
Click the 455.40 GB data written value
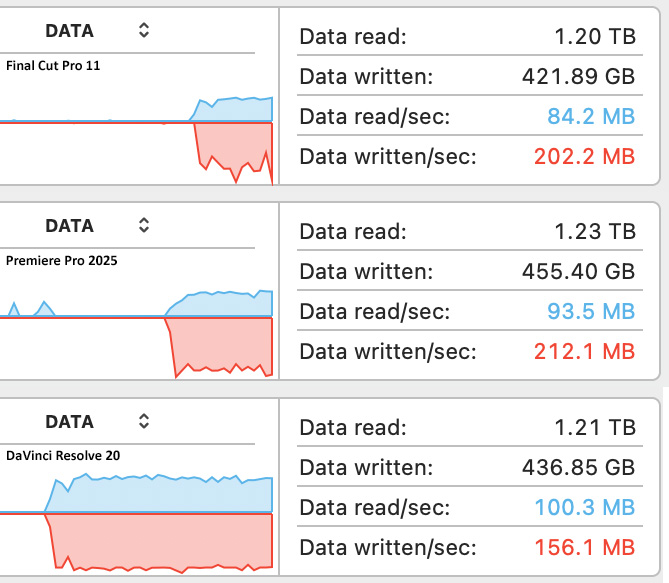(578, 271)
